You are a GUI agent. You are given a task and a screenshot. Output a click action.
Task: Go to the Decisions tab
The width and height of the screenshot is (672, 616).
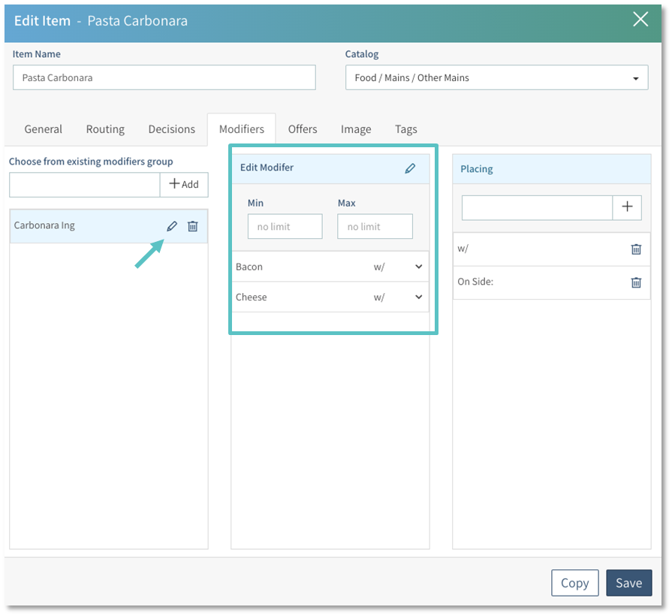(x=172, y=129)
